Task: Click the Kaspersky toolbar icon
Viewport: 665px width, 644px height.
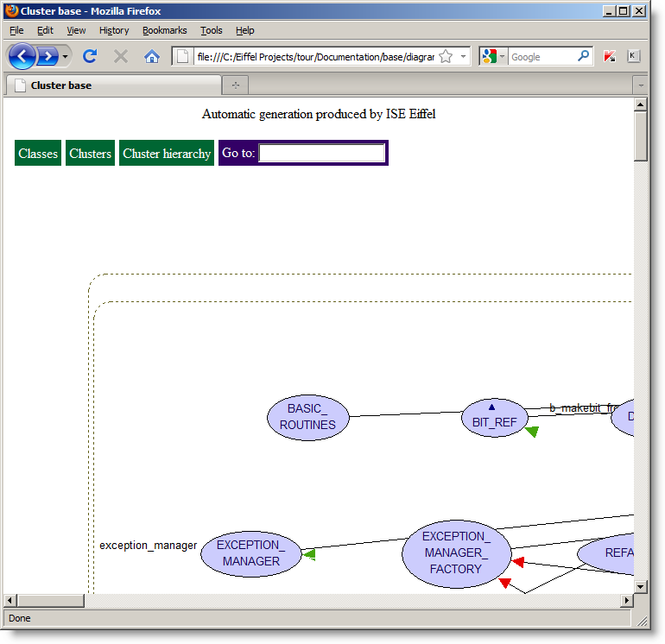Action: tap(610, 56)
